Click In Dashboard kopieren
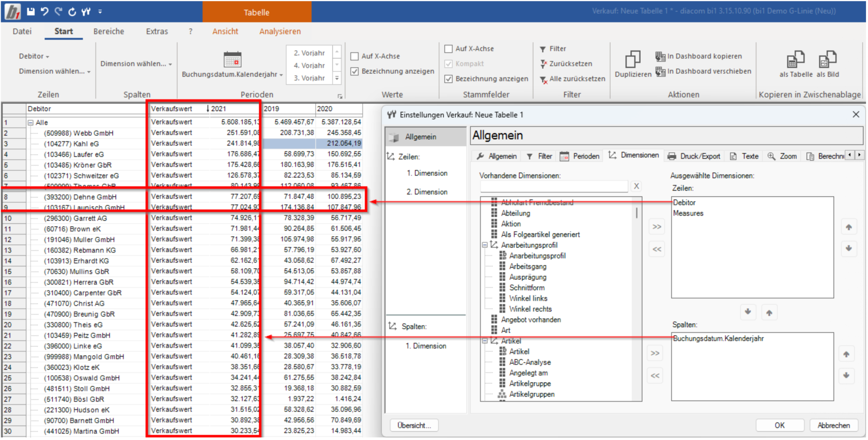 pyautogui.click(x=699, y=56)
